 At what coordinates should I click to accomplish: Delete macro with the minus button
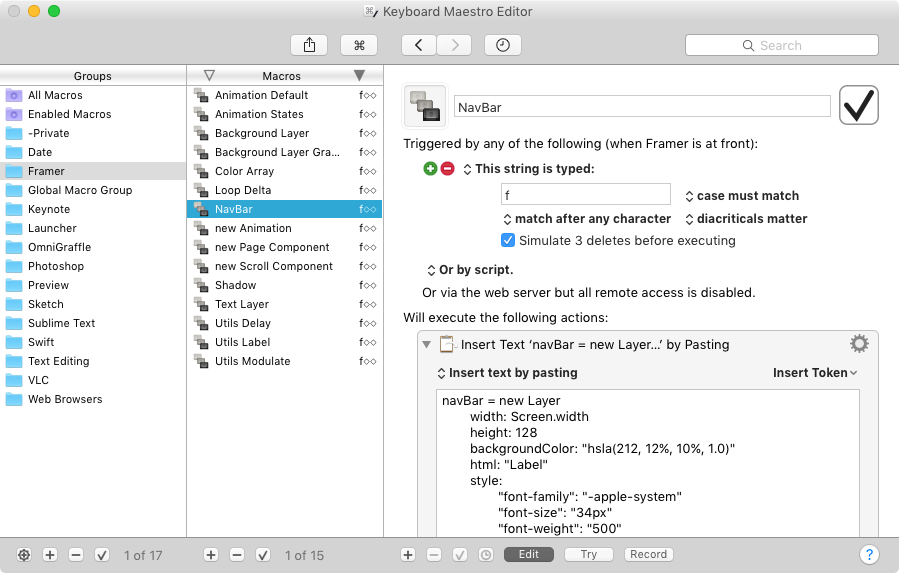pyautogui.click(x=237, y=555)
